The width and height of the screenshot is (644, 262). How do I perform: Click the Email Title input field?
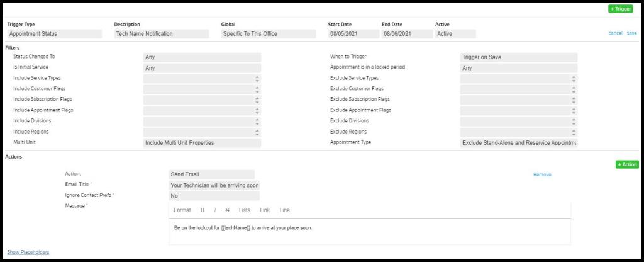point(214,185)
